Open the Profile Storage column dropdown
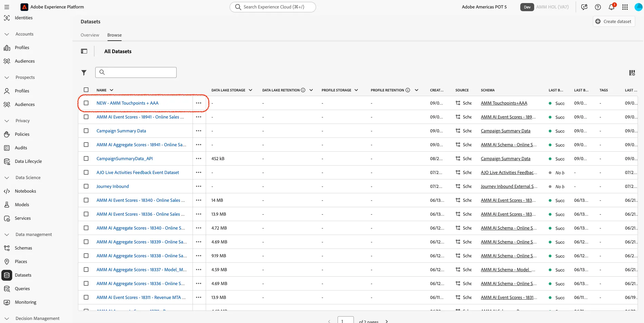Viewport: 644px width, 323px height. tap(356, 90)
